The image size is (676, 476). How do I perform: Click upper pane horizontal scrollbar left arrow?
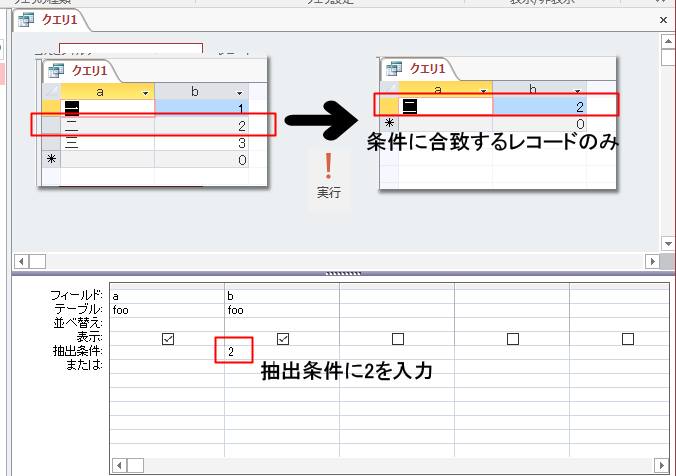point(22,261)
